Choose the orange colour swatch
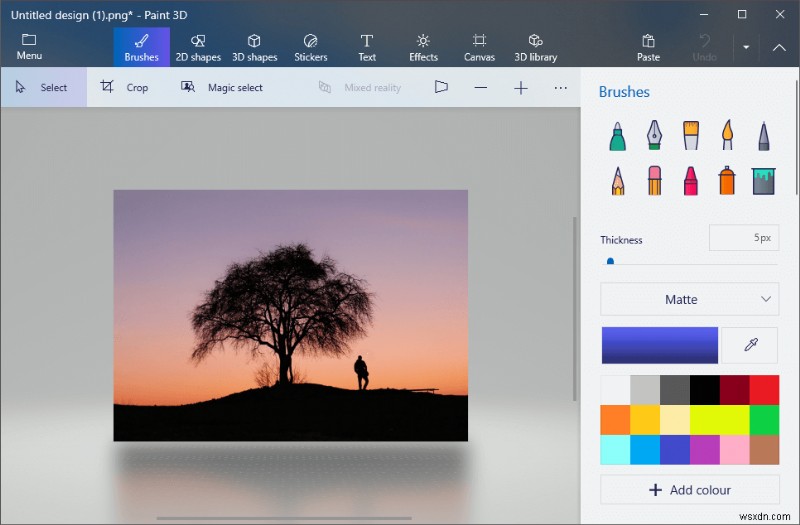This screenshot has height=525, width=800. click(615, 420)
